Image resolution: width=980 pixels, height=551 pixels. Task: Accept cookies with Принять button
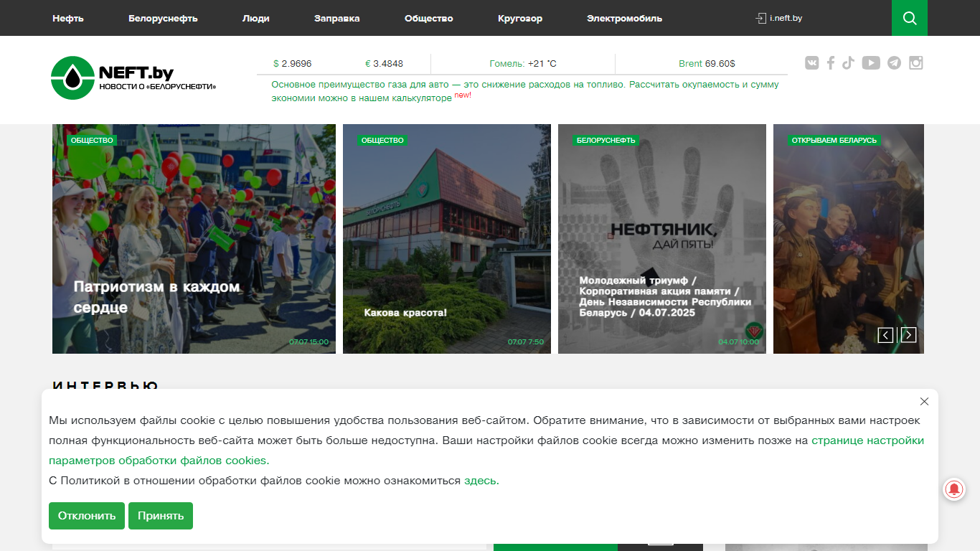161,516
